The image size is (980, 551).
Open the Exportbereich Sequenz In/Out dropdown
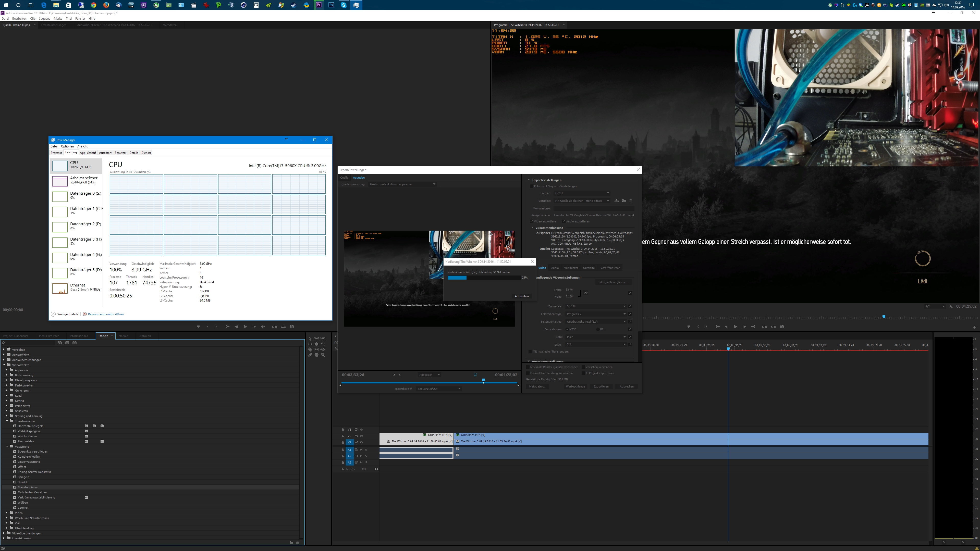click(x=439, y=389)
